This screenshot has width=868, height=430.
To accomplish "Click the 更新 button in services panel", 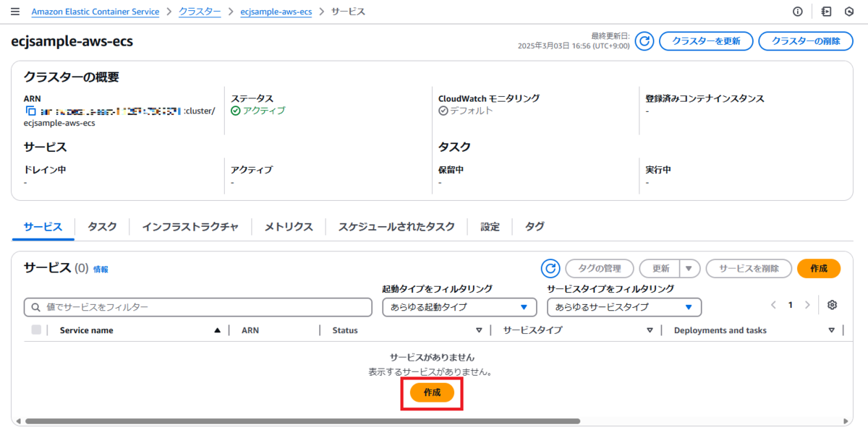I will tap(660, 269).
